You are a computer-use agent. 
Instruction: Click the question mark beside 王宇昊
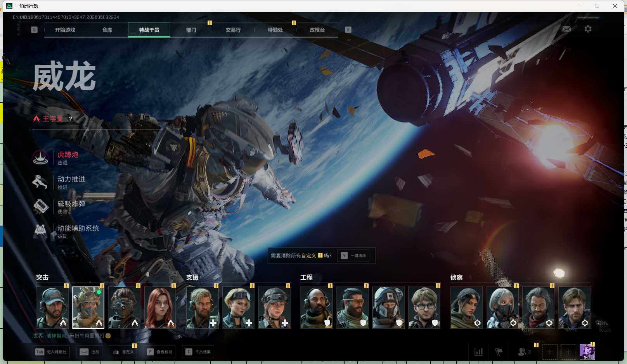[70, 119]
